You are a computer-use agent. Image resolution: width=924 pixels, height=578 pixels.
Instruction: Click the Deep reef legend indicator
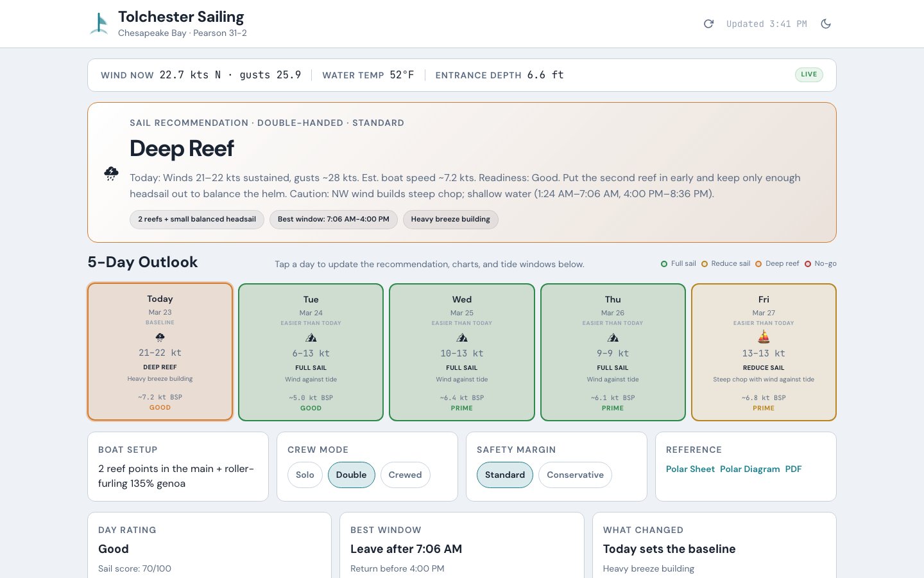click(x=758, y=263)
